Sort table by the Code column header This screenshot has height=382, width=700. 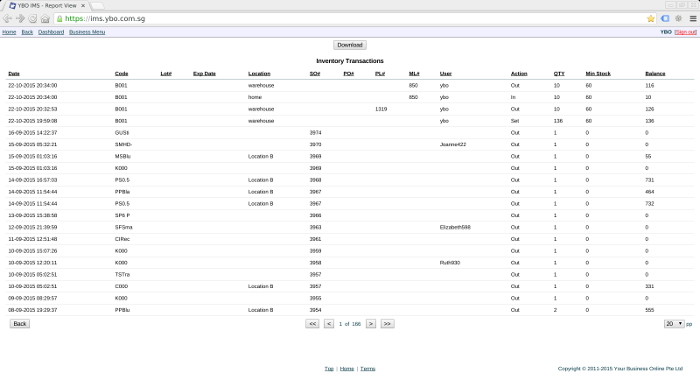click(x=121, y=74)
